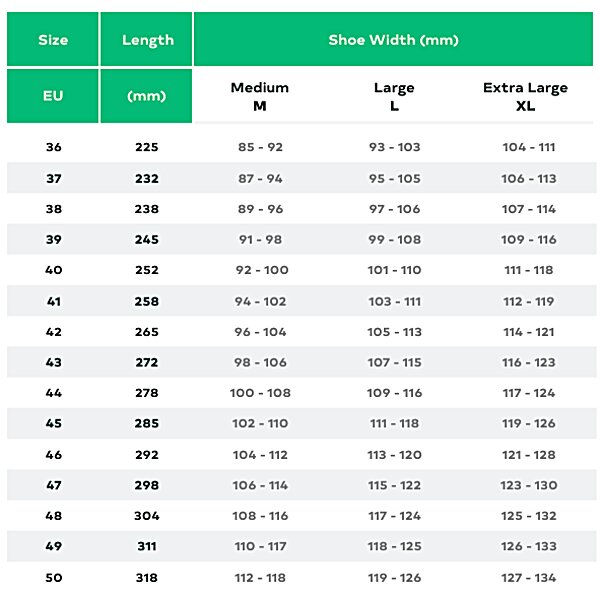Select the Extra Large XL column heading
Viewport: 600px width, 600px height.
coord(525,96)
